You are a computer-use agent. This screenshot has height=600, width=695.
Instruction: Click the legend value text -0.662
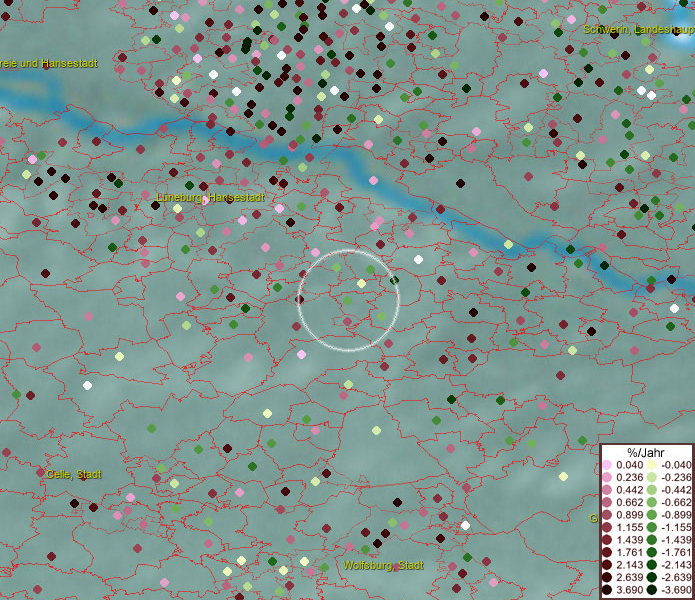676,503
